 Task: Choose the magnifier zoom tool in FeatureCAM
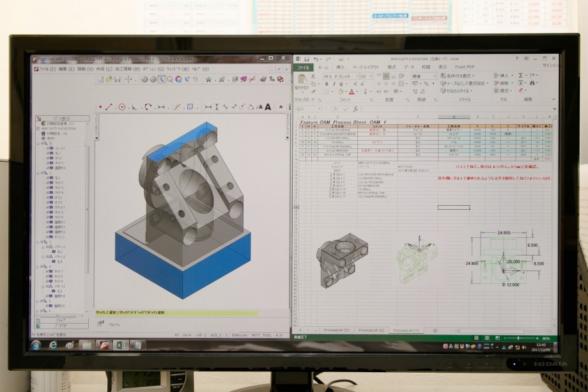click(x=170, y=79)
